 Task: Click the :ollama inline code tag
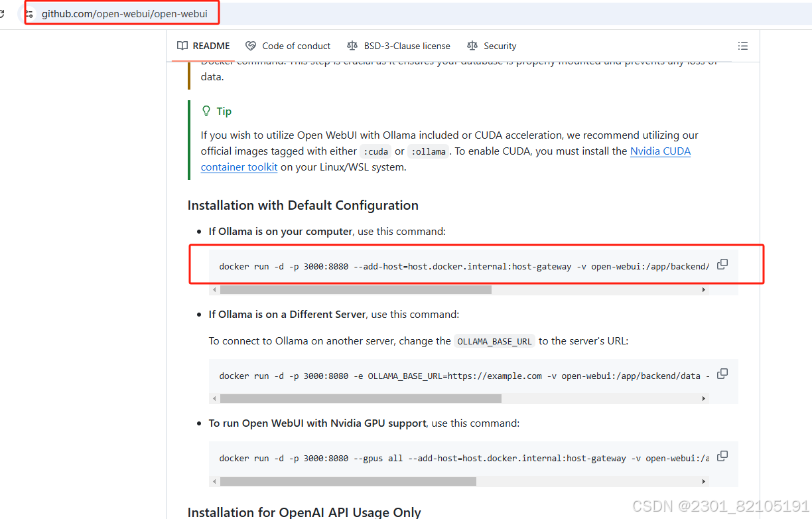[428, 151]
